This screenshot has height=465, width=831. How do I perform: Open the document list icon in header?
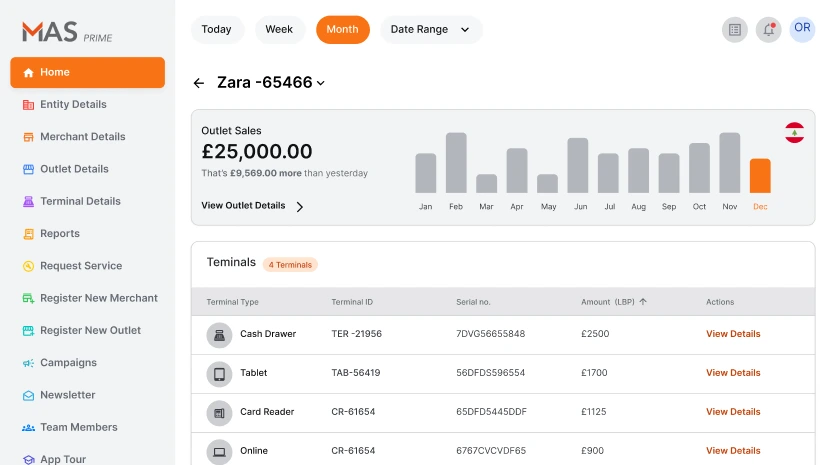[x=735, y=30]
